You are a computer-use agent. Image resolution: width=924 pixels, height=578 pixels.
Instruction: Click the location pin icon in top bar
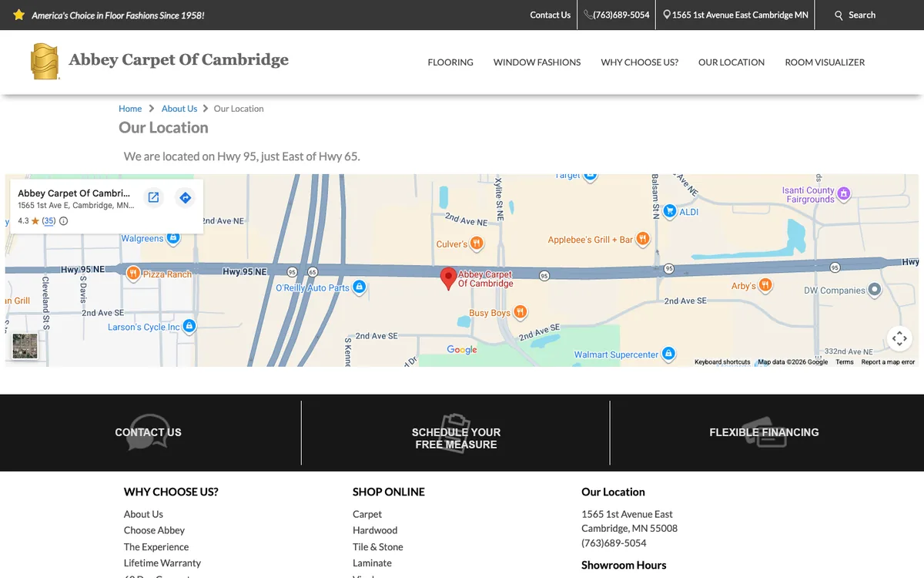pos(667,15)
